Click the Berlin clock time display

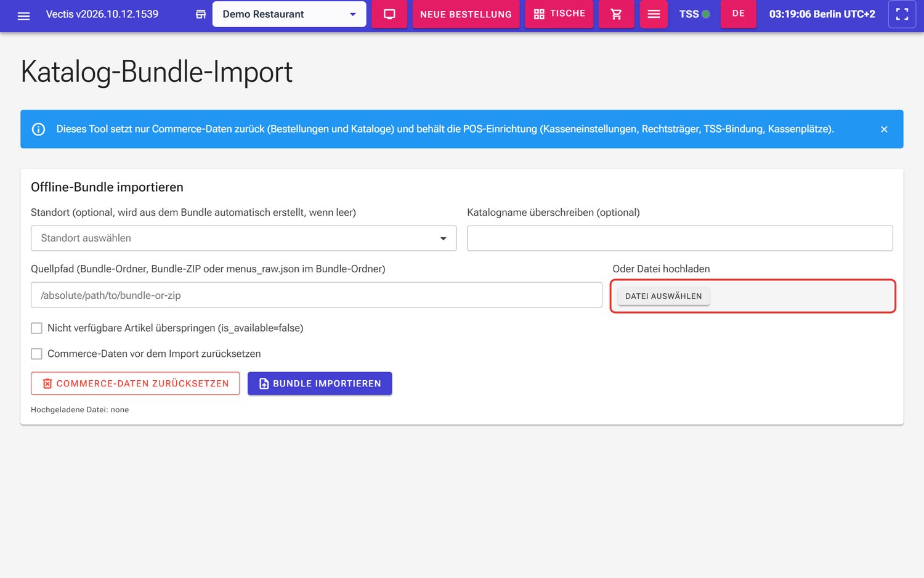click(822, 14)
